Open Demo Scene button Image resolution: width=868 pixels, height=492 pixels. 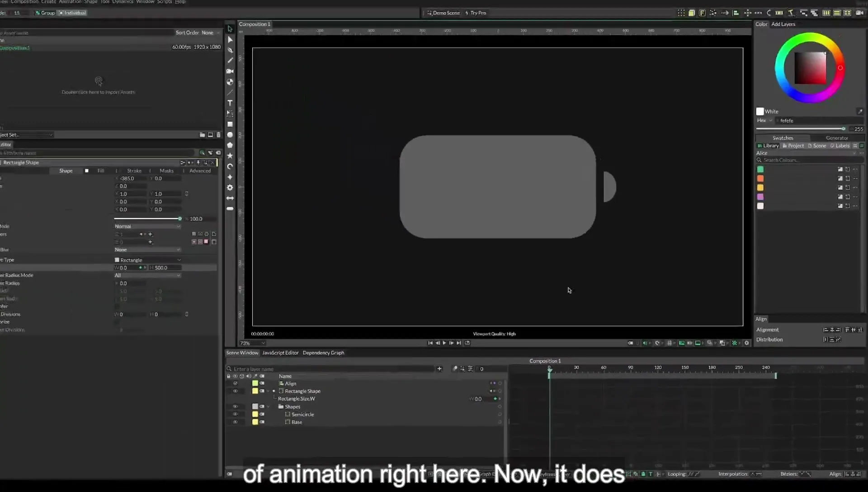point(443,13)
